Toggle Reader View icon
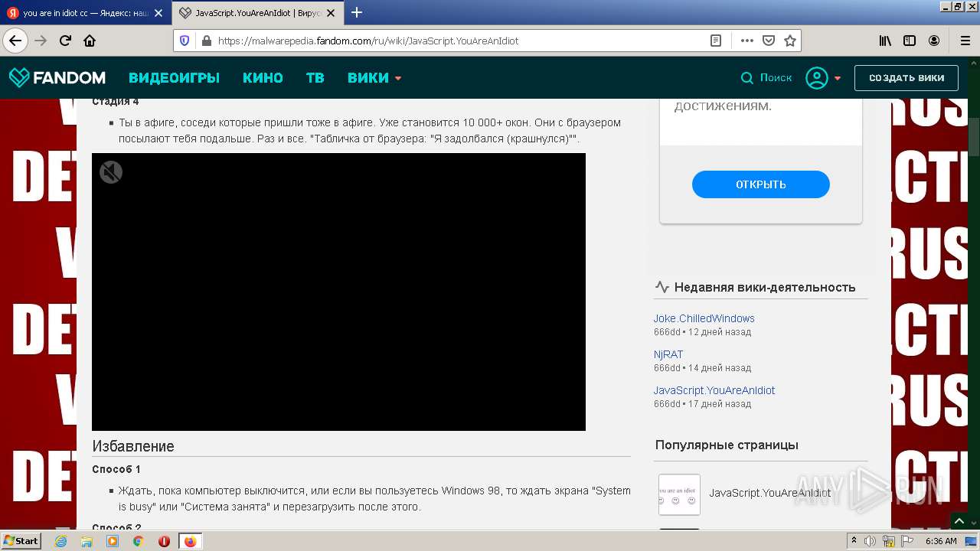The width and height of the screenshot is (980, 551). coord(716,41)
